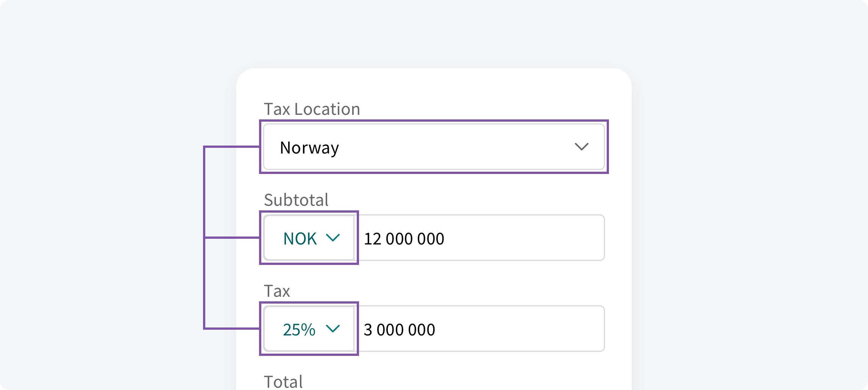Click the 'Tax Location' field label
This screenshot has height=390, width=868.
pyautogui.click(x=312, y=109)
